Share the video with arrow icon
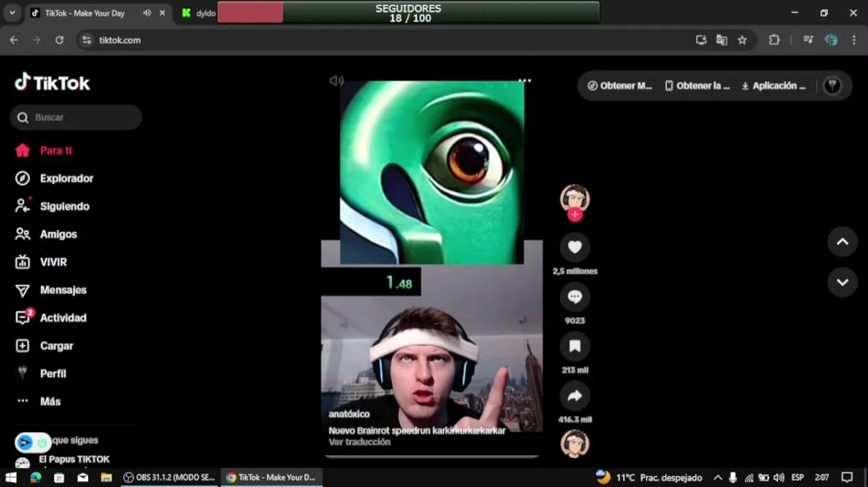 575,396
